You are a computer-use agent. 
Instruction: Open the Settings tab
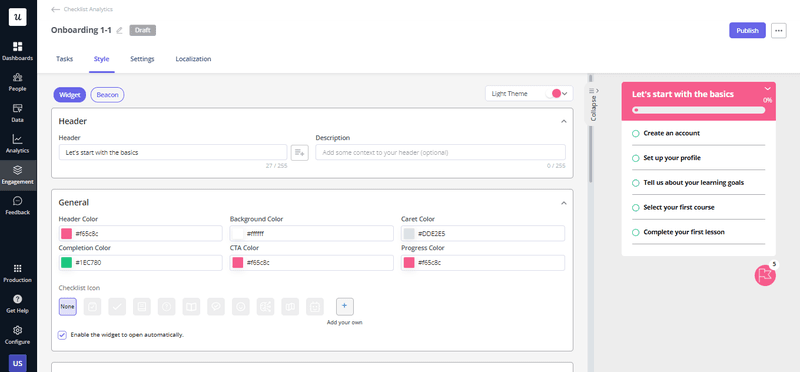142,59
